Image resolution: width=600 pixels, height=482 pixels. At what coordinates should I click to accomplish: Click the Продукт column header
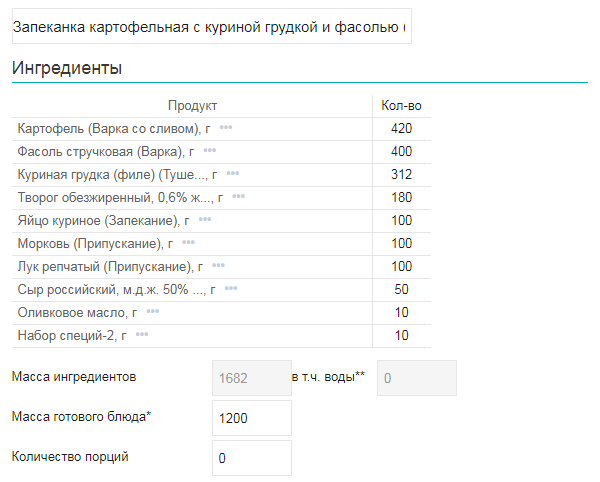coord(192,106)
